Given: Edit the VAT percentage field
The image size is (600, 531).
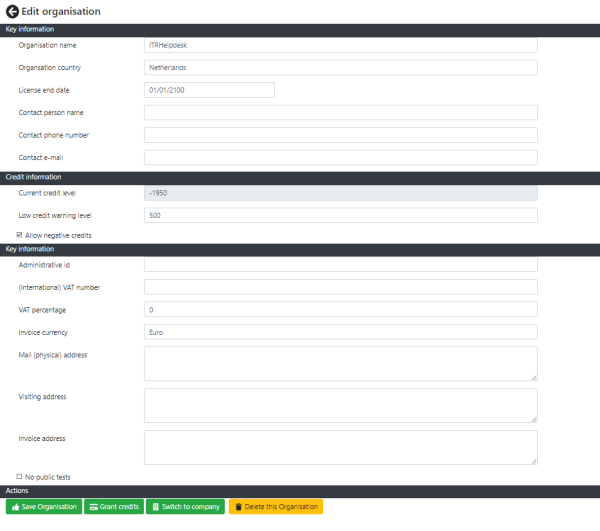Looking at the screenshot, I should click(x=341, y=309).
